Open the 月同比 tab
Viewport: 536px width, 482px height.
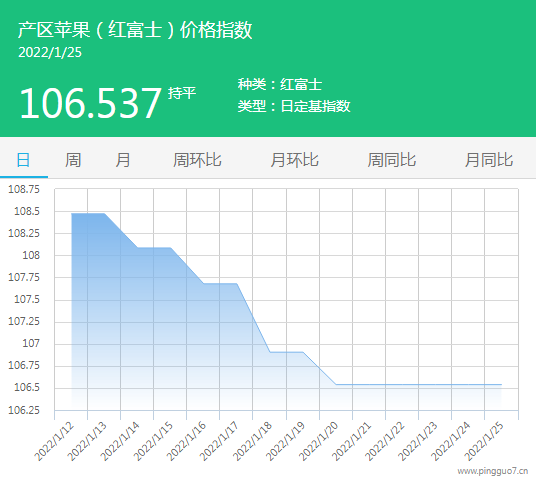tap(489, 160)
